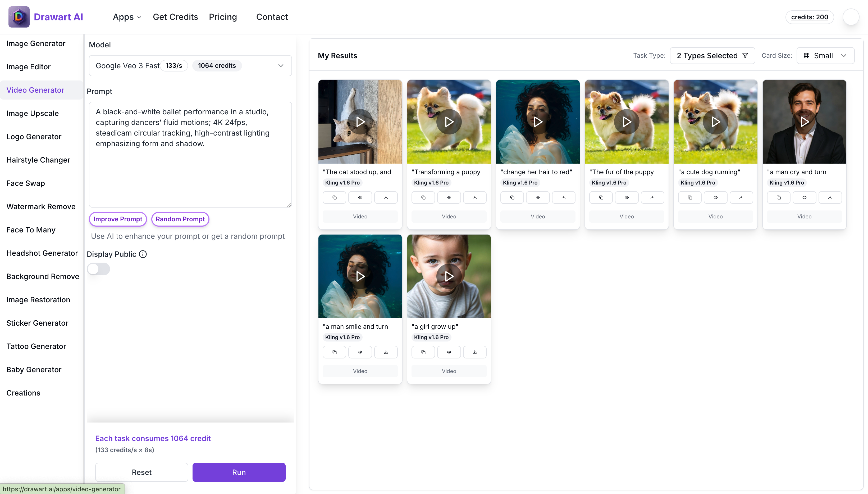Toggle visibility of "a girl grow up" video
Image resolution: width=868 pixels, height=494 pixels.
tap(449, 352)
